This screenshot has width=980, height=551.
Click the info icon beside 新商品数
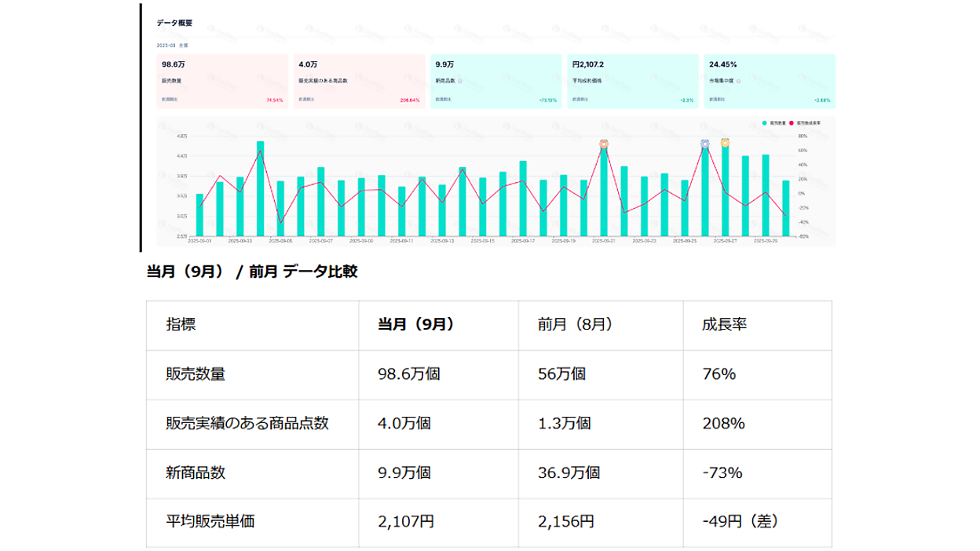tap(461, 81)
